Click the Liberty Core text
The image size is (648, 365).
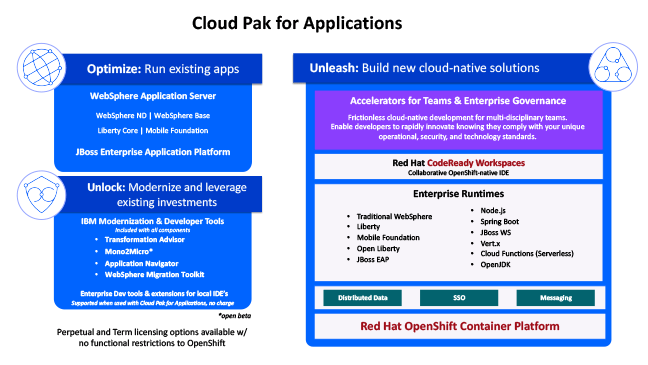point(117,131)
